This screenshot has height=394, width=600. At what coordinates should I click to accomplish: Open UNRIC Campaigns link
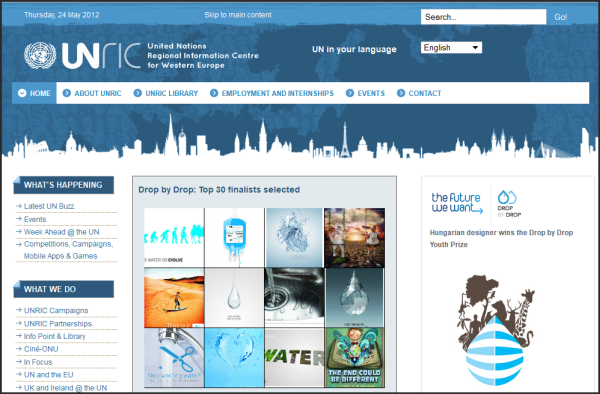(56, 311)
